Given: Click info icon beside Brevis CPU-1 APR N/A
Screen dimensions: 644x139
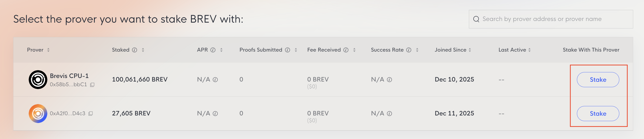Looking at the screenshot, I should click(x=215, y=80).
